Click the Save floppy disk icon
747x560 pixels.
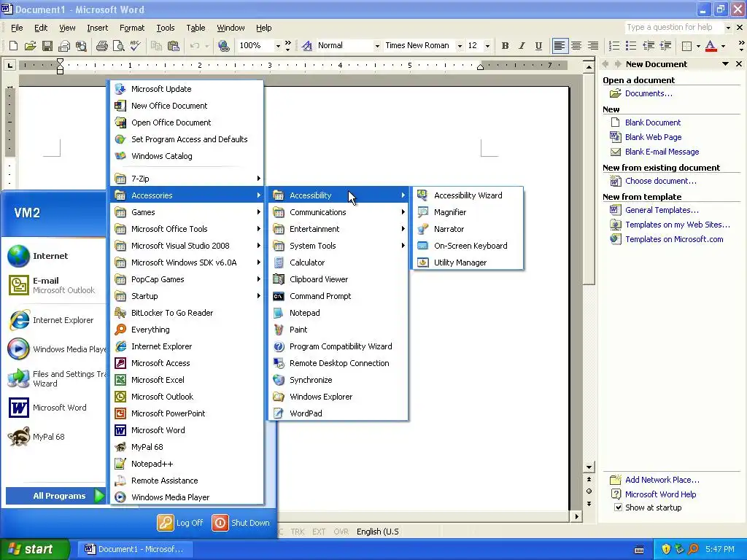47,46
